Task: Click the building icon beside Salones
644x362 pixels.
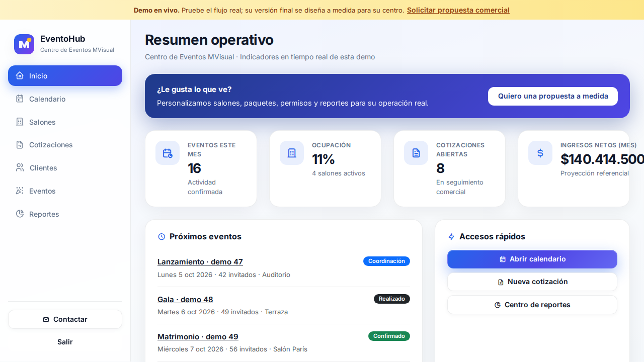Action: 20,122
